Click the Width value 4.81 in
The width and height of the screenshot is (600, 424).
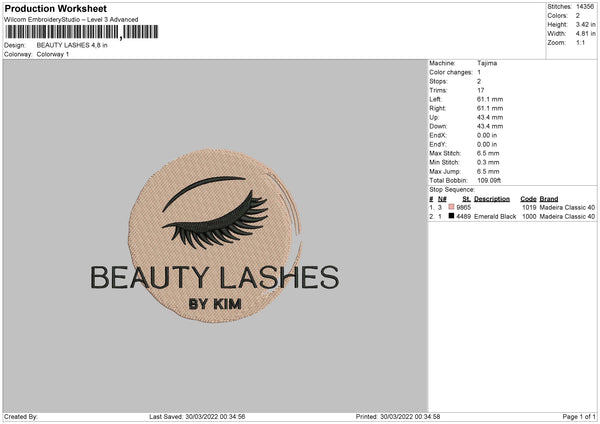585,34
